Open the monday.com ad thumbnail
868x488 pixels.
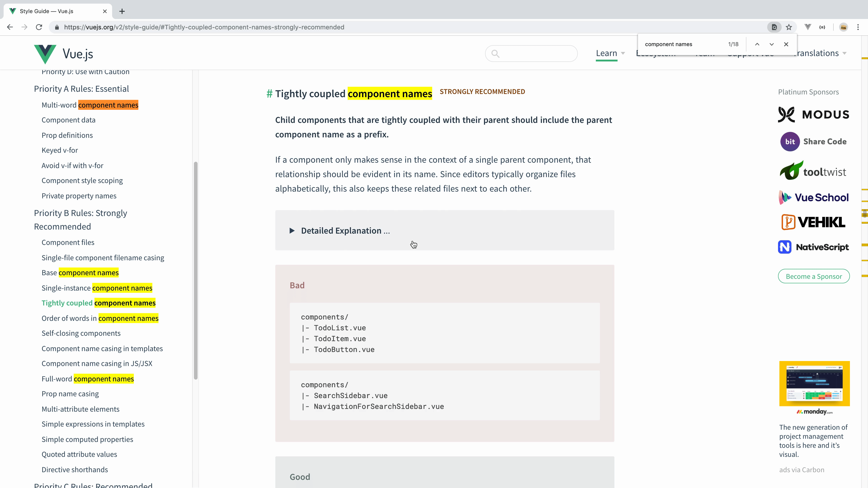click(814, 384)
